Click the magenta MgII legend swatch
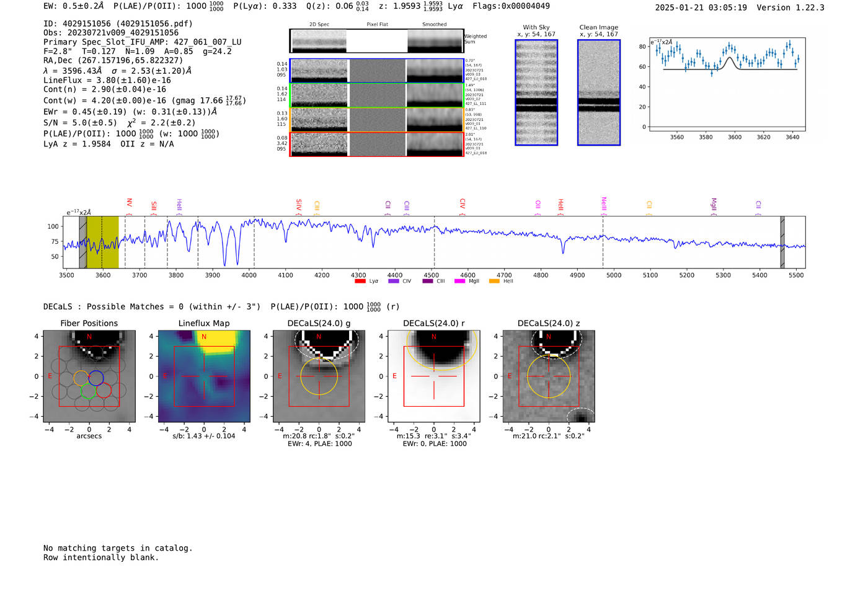868x591 pixels. [459, 282]
